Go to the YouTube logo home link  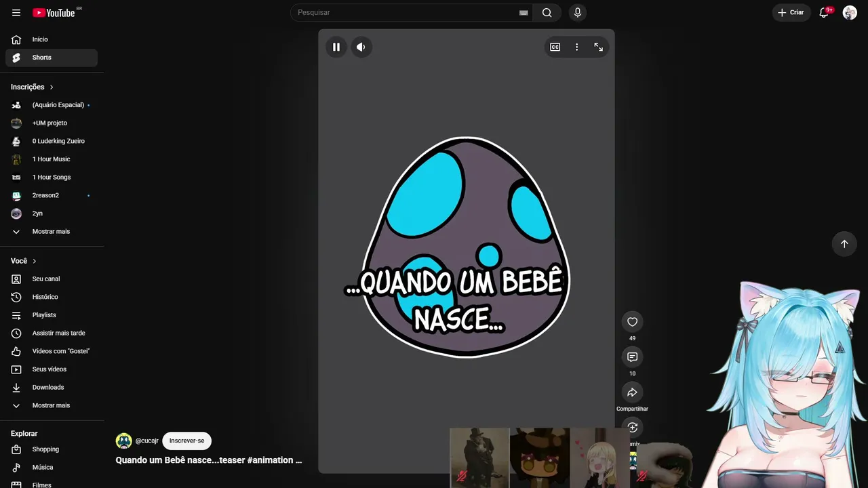54,13
